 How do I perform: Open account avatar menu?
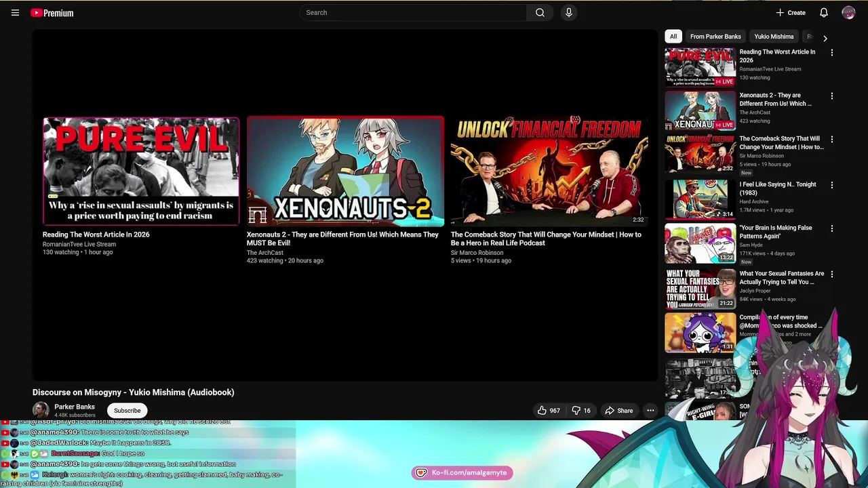(848, 12)
